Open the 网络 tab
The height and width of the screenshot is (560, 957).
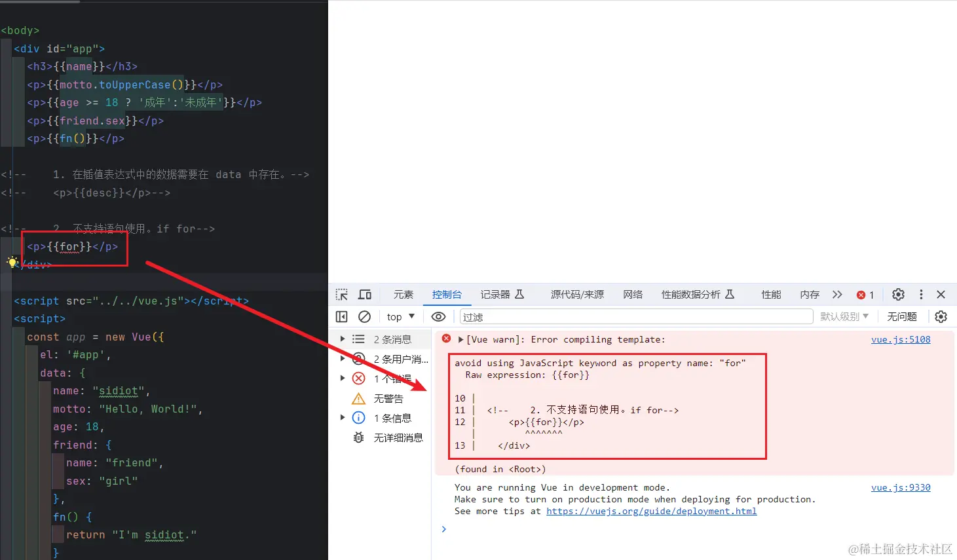[633, 295]
